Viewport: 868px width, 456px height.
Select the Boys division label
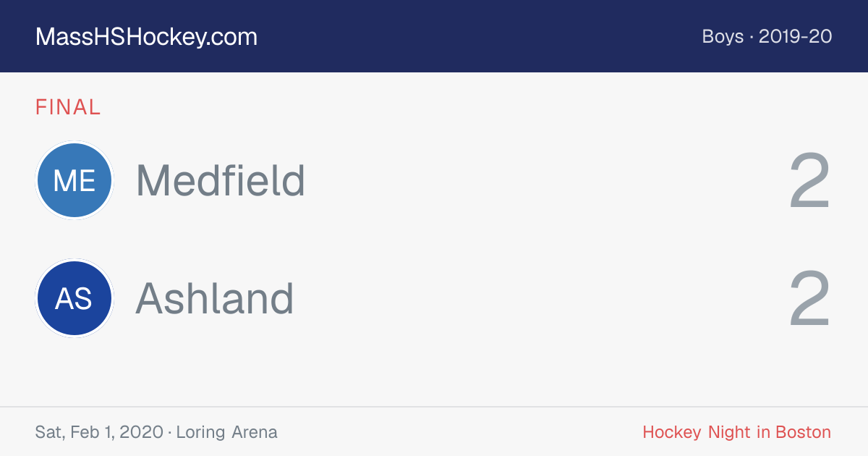pos(723,36)
